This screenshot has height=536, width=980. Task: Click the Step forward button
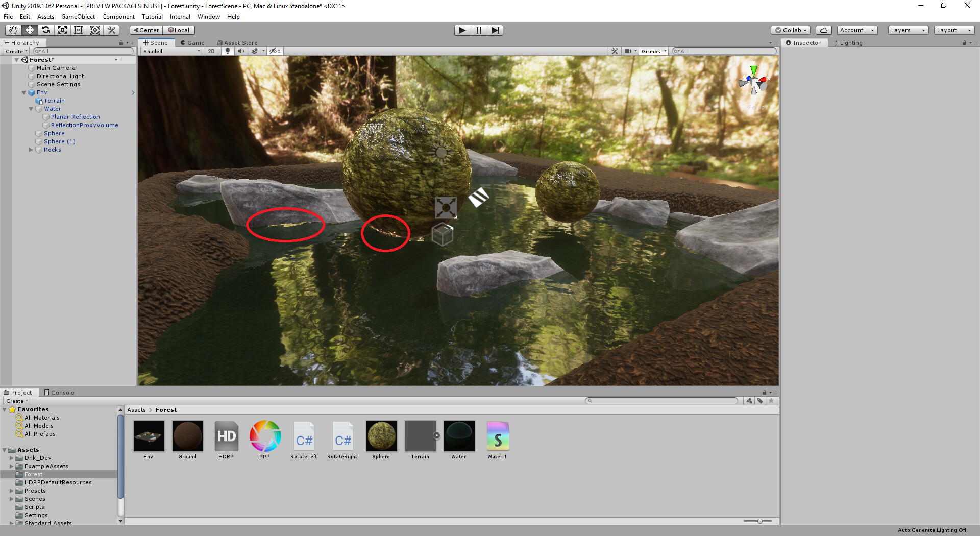point(495,30)
